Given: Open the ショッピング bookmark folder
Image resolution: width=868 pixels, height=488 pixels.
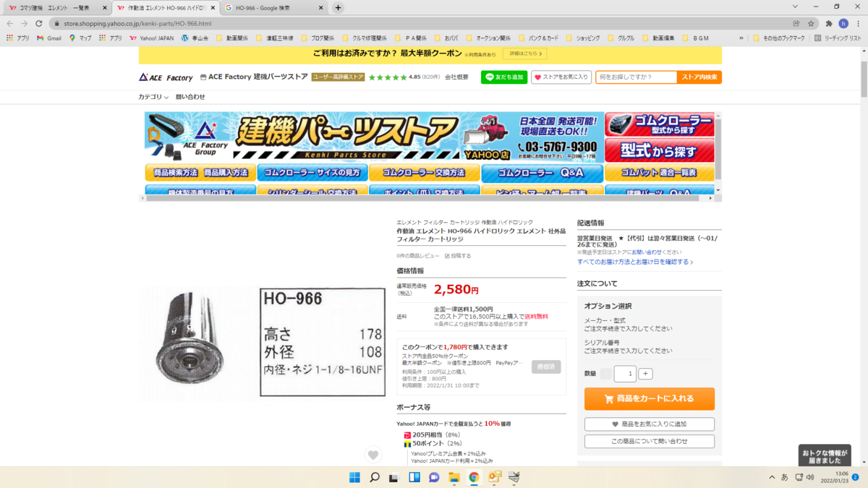Looking at the screenshot, I should pos(583,38).
